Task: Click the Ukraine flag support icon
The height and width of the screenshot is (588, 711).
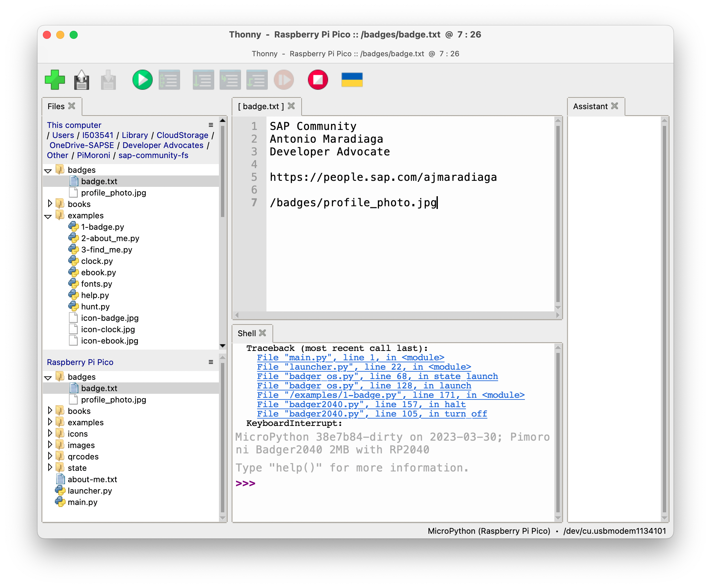Action: click(352, 80)
